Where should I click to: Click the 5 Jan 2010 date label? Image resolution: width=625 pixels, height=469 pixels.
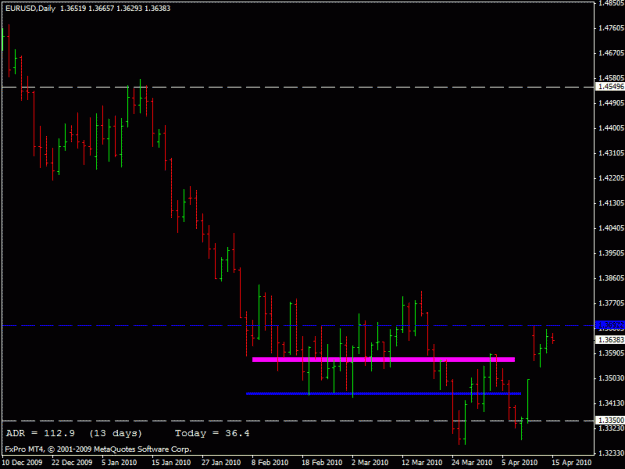(119, 463)
